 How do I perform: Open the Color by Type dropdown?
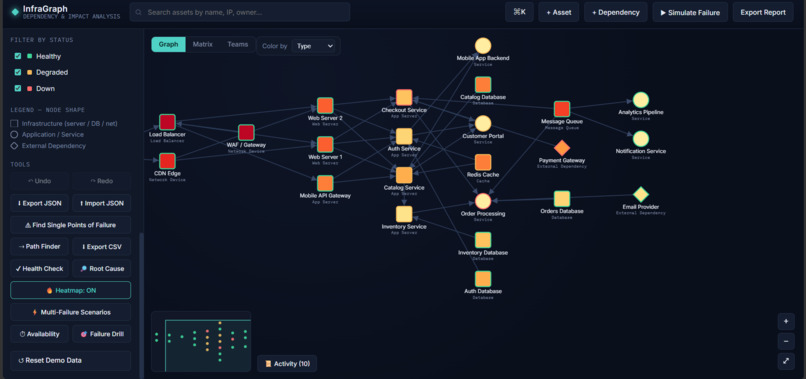click(314, 46)
